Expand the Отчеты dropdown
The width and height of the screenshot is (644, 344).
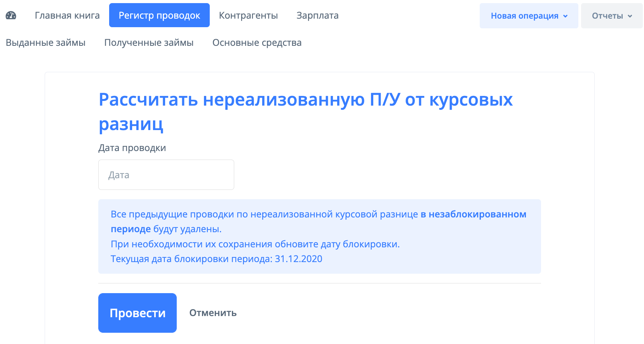pos(612,16)
